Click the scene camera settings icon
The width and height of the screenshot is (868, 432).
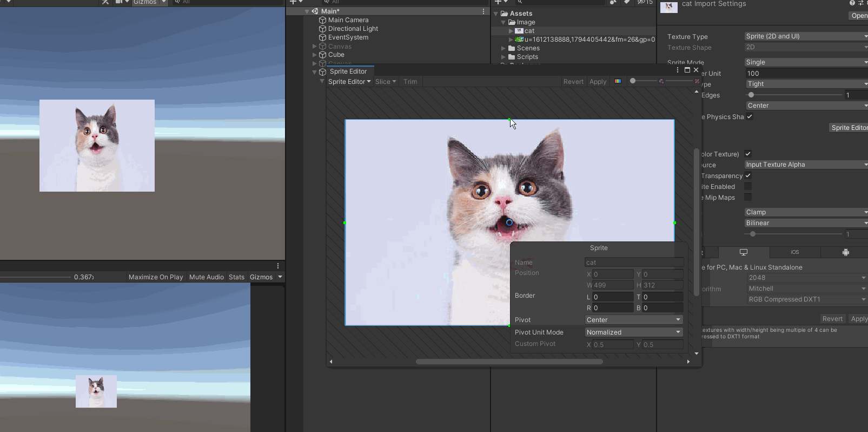(119, 2)
